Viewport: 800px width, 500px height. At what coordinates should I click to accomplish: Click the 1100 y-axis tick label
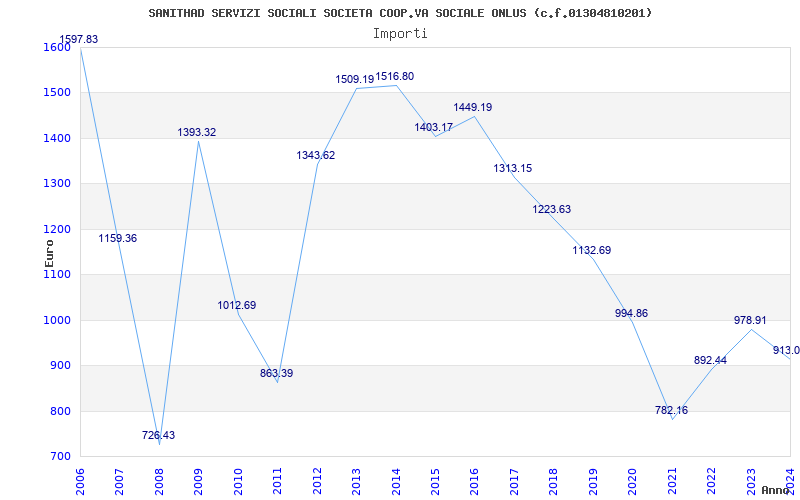click(57, 274)
